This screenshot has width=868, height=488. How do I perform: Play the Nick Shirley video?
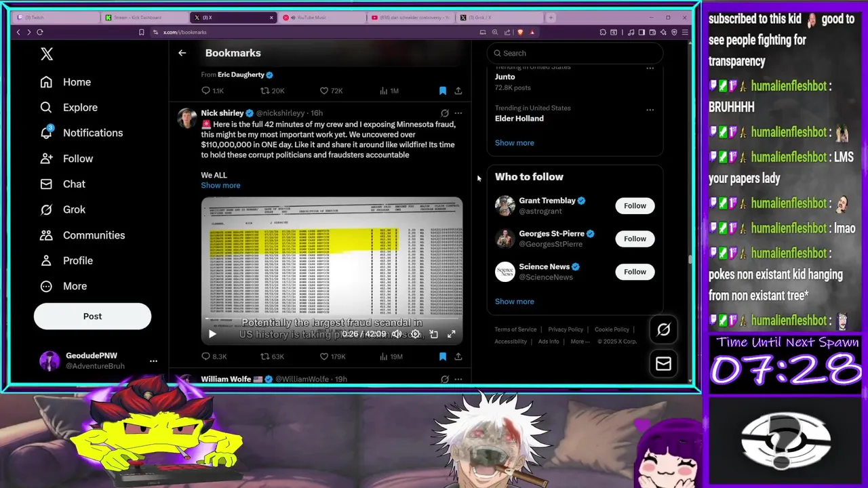point(212,334)
